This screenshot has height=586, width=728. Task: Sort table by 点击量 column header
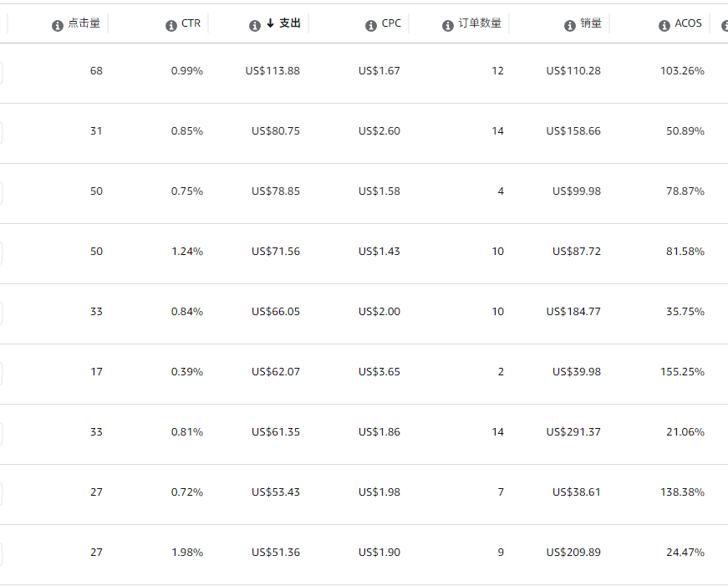[84, 24]
